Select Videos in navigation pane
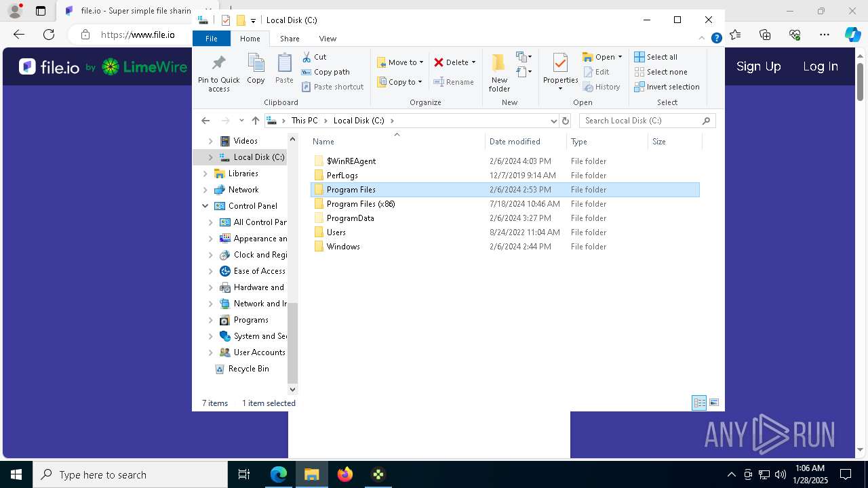This screenshot has height=488, width=868. click(x=245, y=141)
